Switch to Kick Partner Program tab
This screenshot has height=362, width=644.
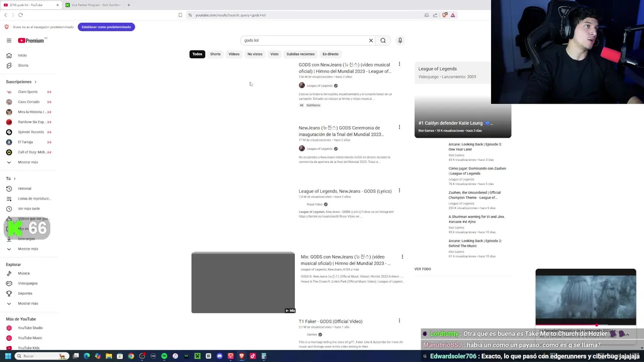coord(94,5)
